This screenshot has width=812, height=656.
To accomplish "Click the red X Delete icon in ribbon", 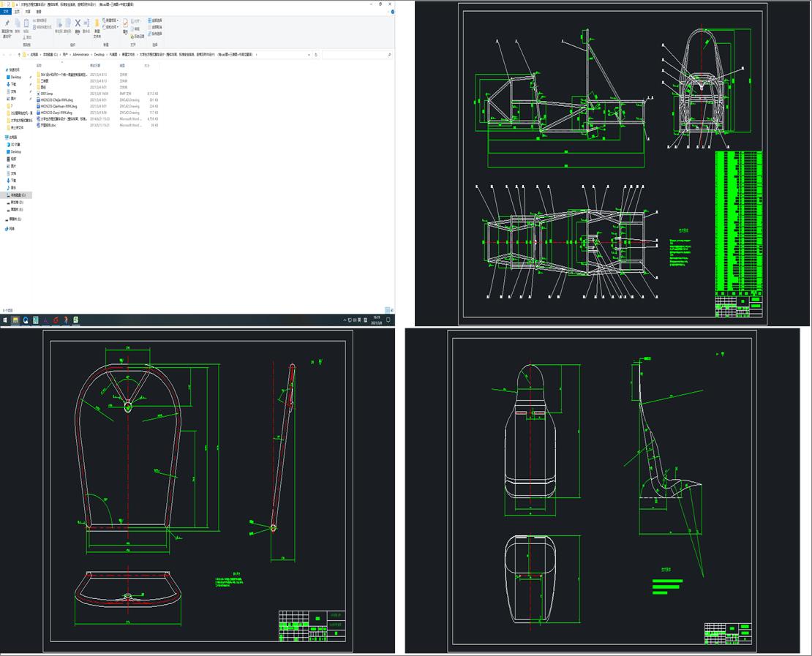I will point(78,23).
